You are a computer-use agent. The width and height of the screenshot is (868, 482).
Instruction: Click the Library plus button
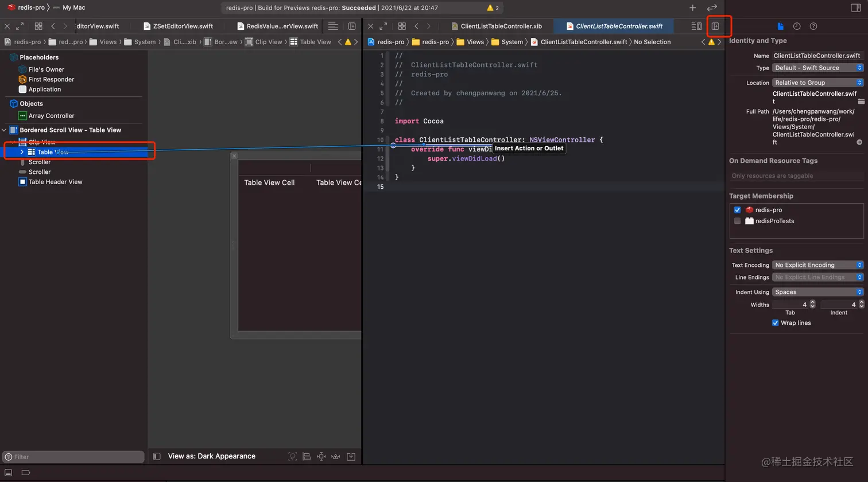692,7
